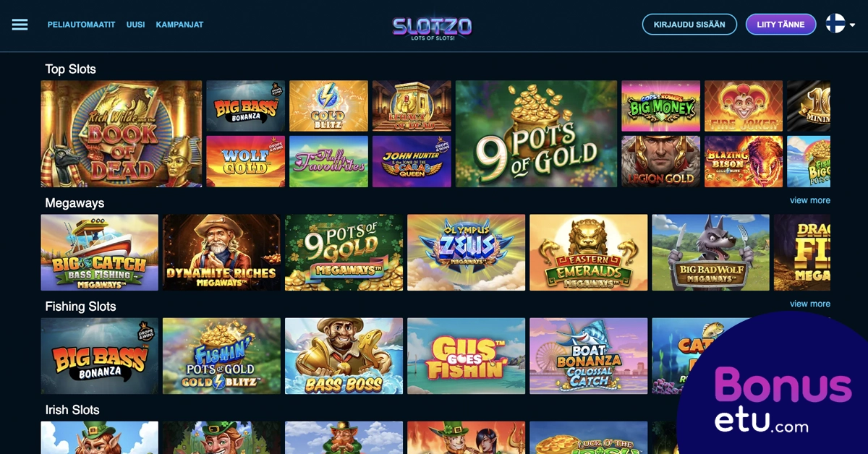Open the Big Bad Wolf Megaways tile
This screenshot has width=868, height=454.
tap(710, 252)
